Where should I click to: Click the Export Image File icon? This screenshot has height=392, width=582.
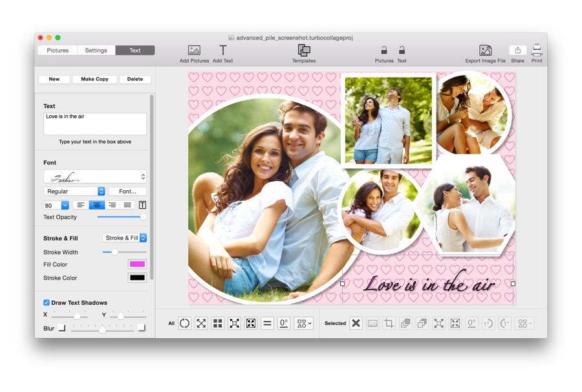485,50
